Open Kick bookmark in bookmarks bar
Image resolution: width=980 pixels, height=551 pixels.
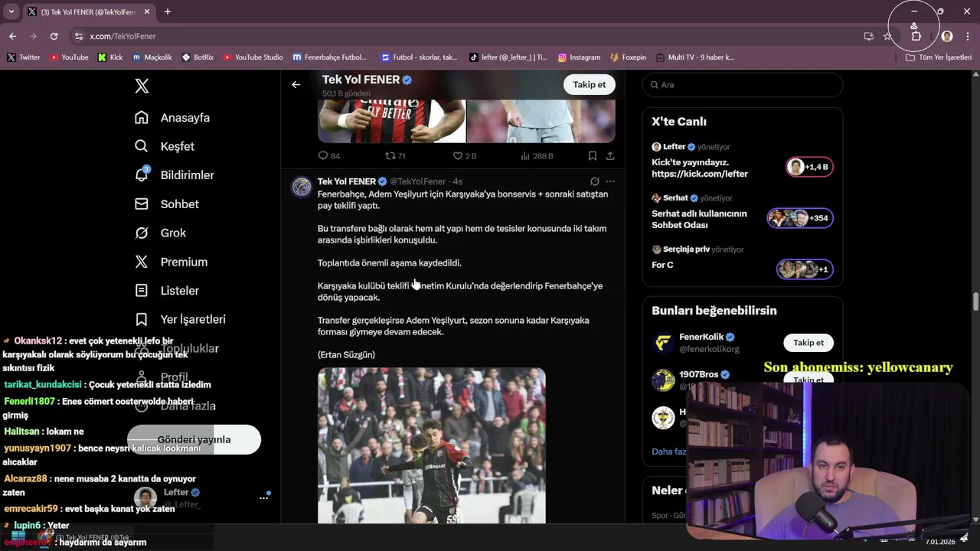point(110,57)
